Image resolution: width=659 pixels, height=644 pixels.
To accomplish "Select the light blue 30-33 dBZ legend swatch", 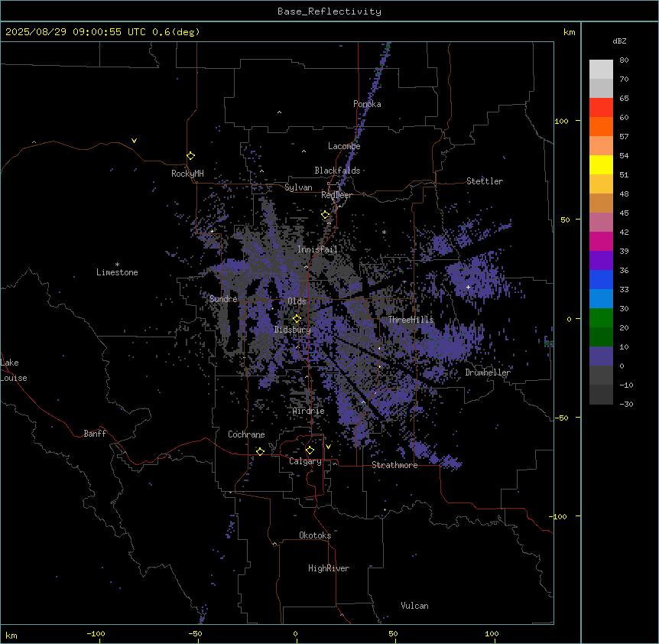I will pos(601,299).
